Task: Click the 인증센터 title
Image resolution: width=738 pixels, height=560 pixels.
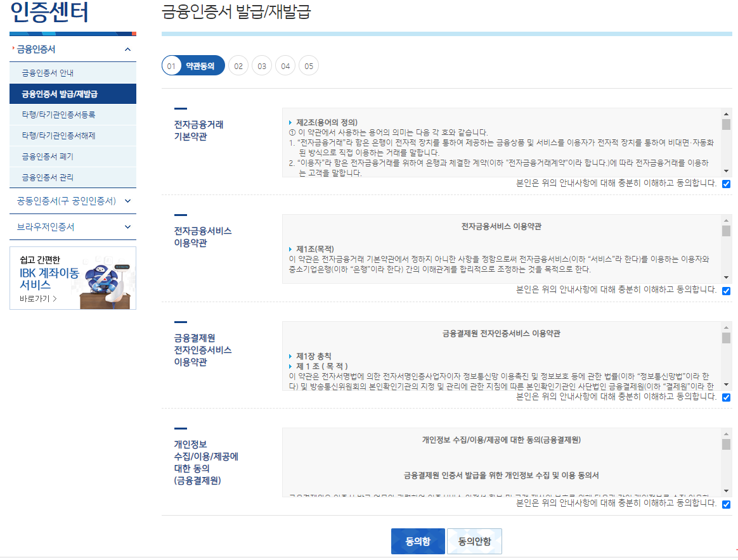Action: [49, 12]
